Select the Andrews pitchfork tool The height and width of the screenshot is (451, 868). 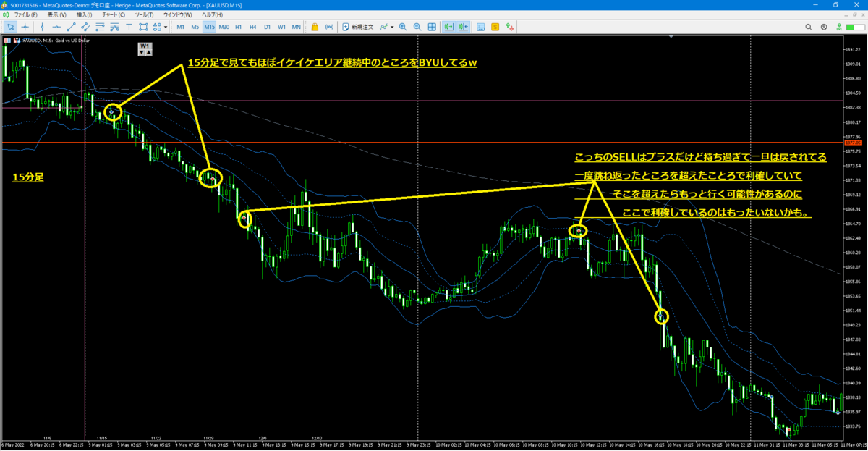(114, 27)
